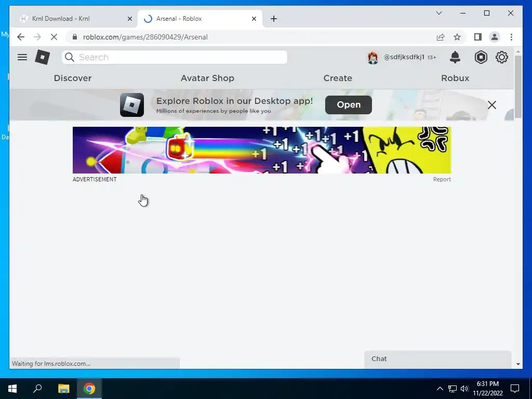Click the Open desktop app button

pos(349,105)
